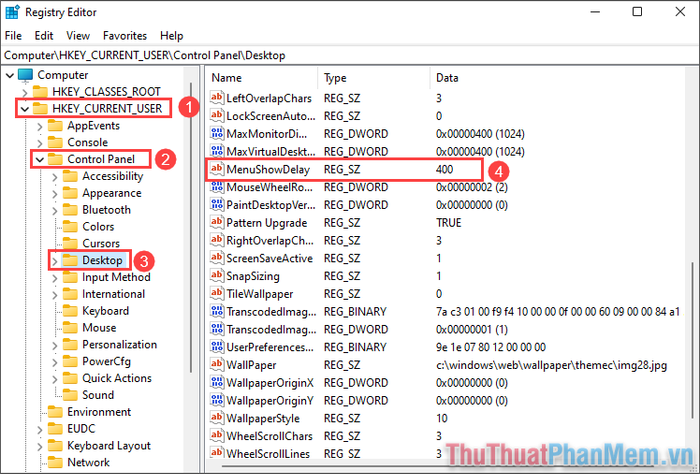700x474 pixels.
Task: Click the registry path address bar
Action: pos(349,55)
